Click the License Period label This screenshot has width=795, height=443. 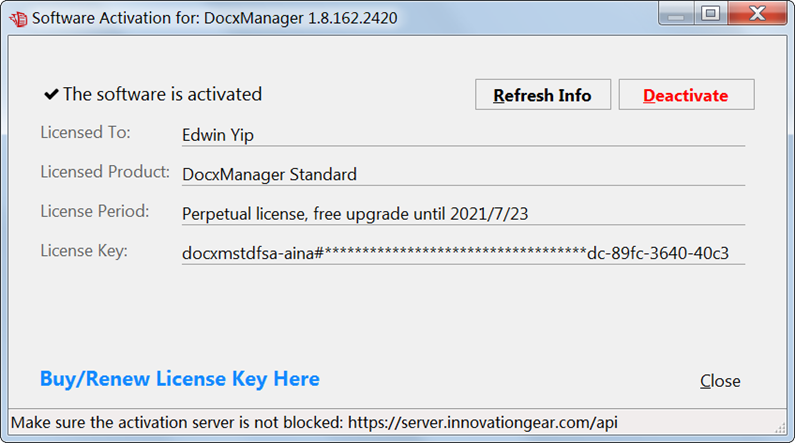point(94,211)
